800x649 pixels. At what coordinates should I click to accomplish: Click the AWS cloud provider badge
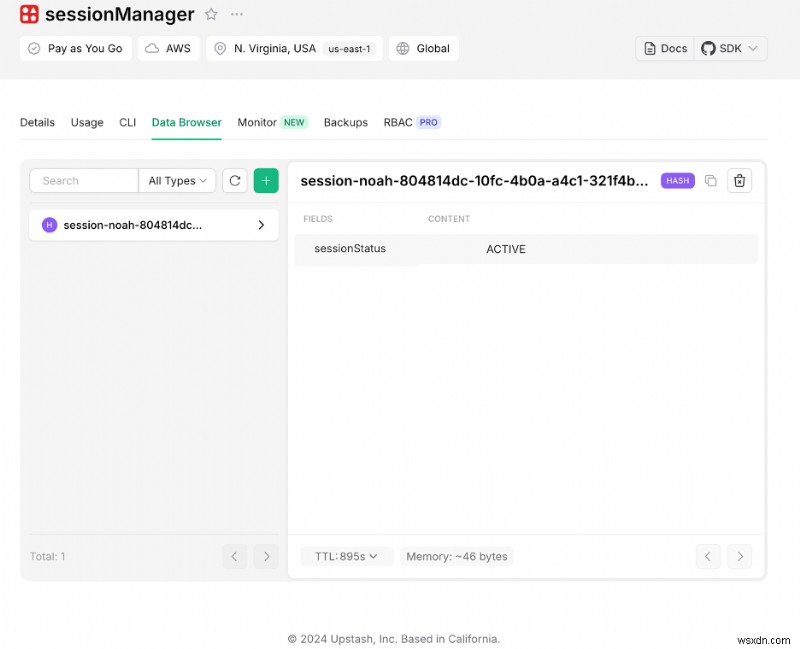coord(168,48)
